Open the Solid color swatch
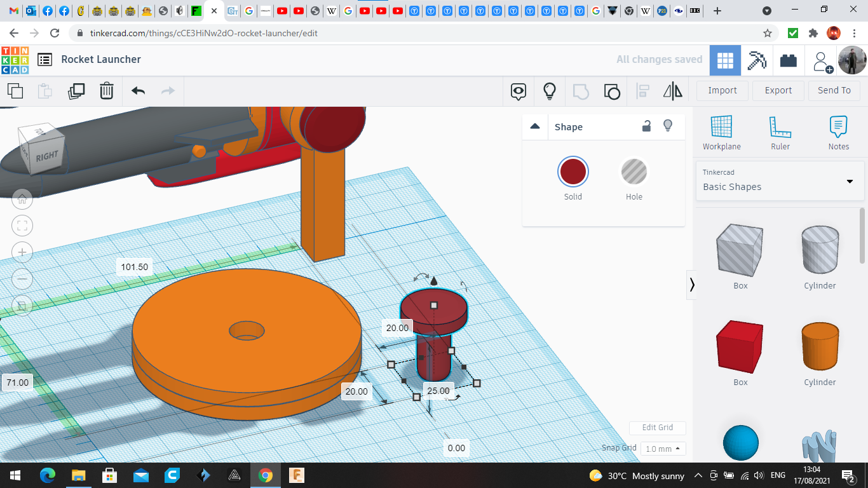 click(x=573, y=172)
